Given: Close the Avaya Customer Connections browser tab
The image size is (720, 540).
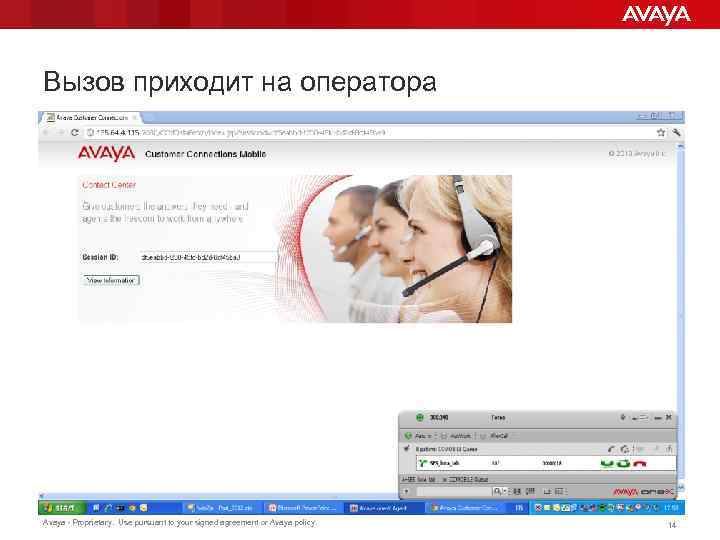Looking at the screenshot, I should tap(135, 118).
